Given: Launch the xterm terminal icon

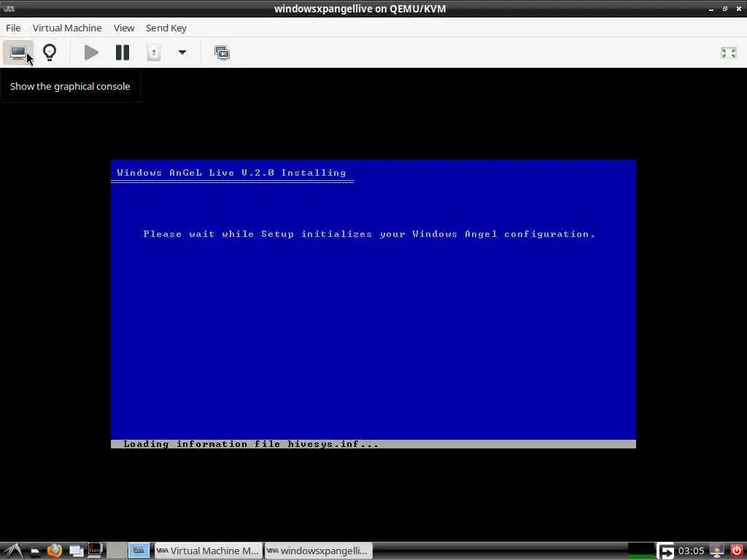Looking at the screenshot, I should tap(95, 551).
